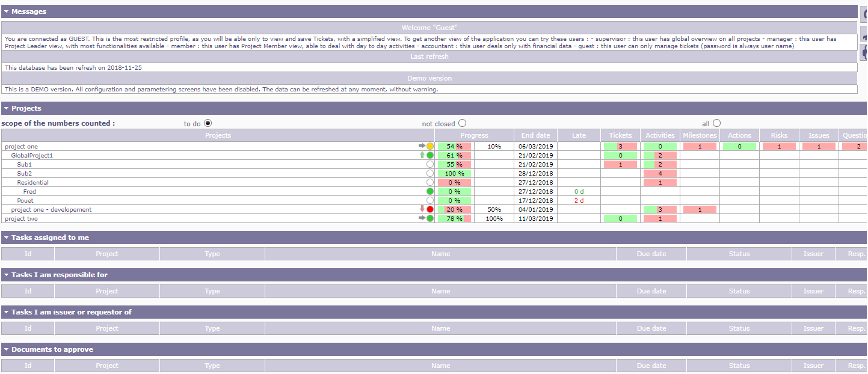
Task: Click the 100 % progress bar for Sub2
Action: pos(454,173)
